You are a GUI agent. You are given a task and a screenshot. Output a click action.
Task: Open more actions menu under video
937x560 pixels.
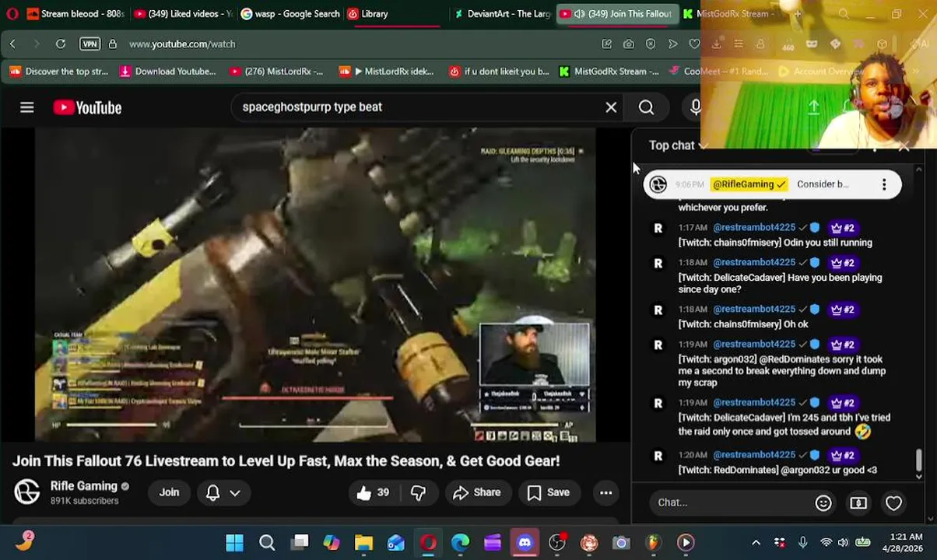pos(605,492)
